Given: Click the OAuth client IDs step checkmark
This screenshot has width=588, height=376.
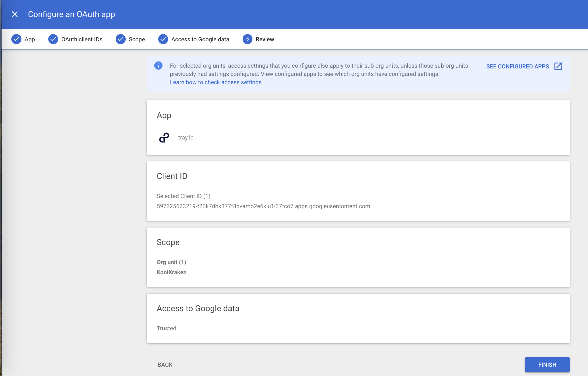Looking at the screenshot, I should coord(53,39).
